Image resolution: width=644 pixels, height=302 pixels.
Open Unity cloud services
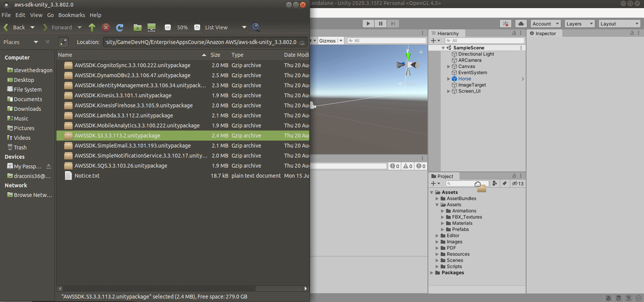pyautogui.click(x=521, y=24)
